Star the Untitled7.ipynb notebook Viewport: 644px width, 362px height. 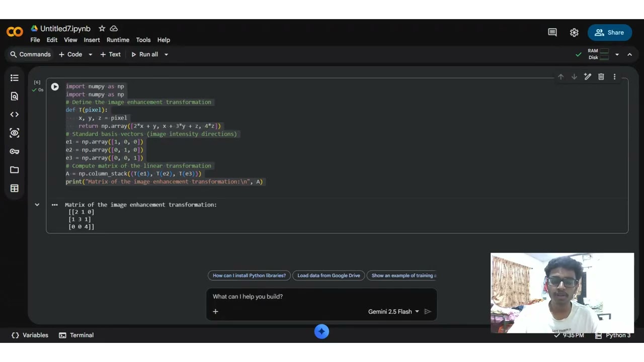(102, 29)
